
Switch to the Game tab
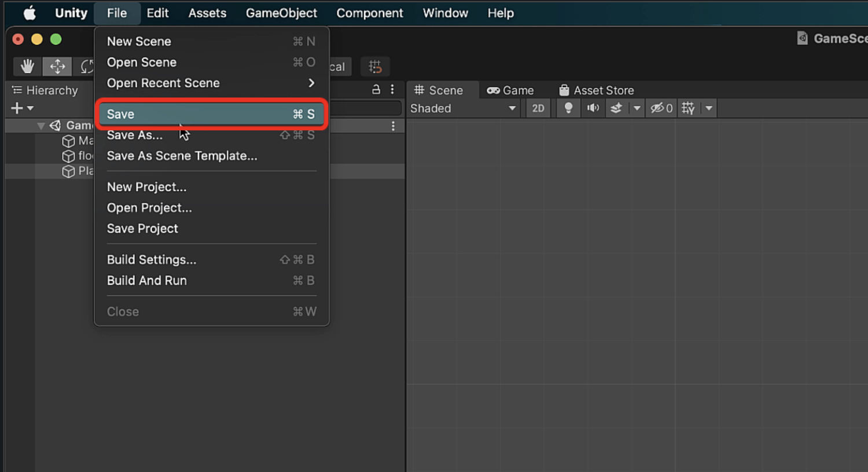[510, 90]
